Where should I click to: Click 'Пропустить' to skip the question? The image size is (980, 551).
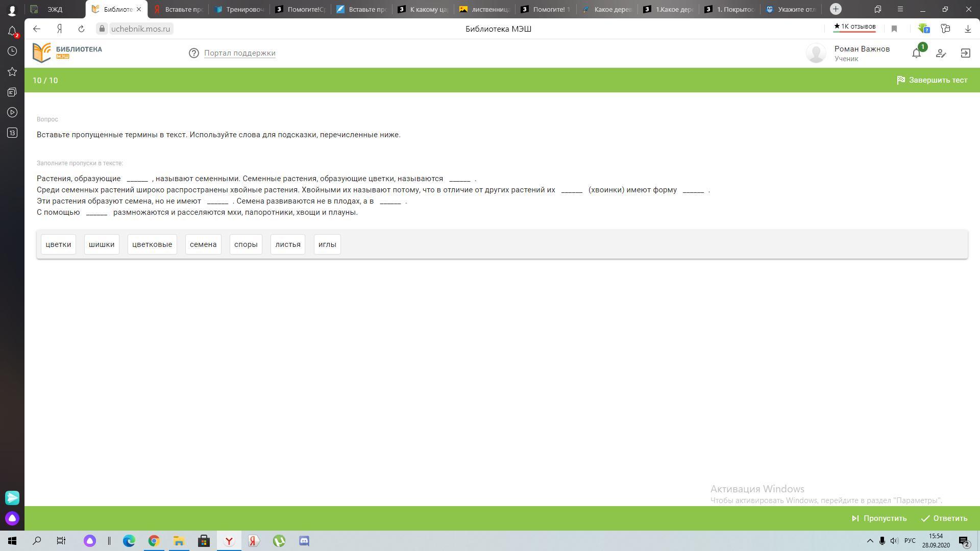click(879, 518)
